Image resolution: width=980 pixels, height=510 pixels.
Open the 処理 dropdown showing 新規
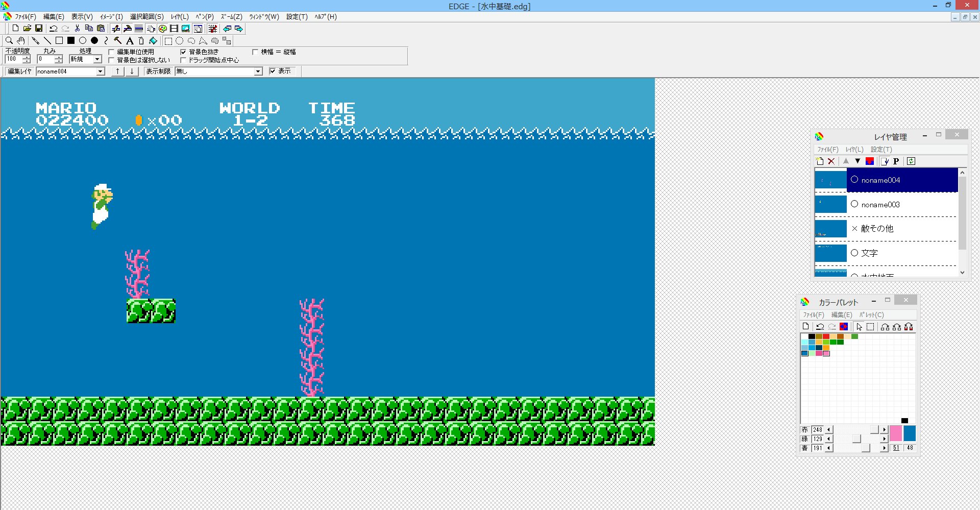click(97, 59)
